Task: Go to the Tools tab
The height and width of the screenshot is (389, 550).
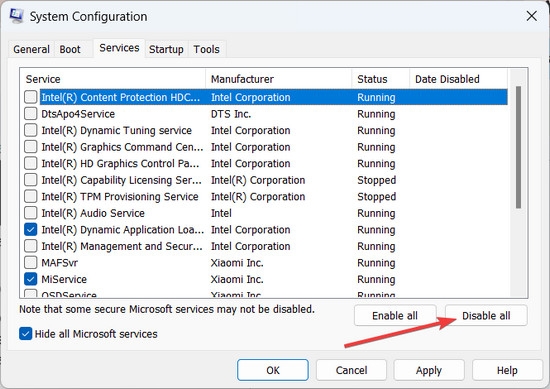Action: 206,49
